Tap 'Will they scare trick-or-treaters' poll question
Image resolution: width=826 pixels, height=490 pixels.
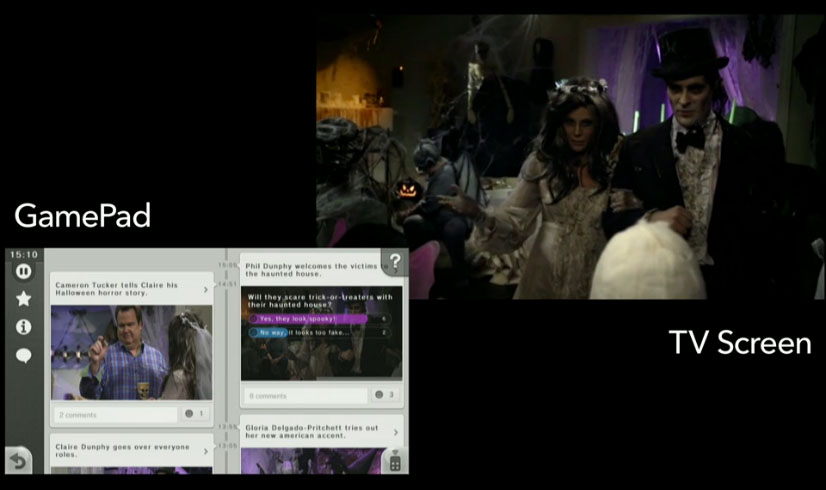point(320,301)
